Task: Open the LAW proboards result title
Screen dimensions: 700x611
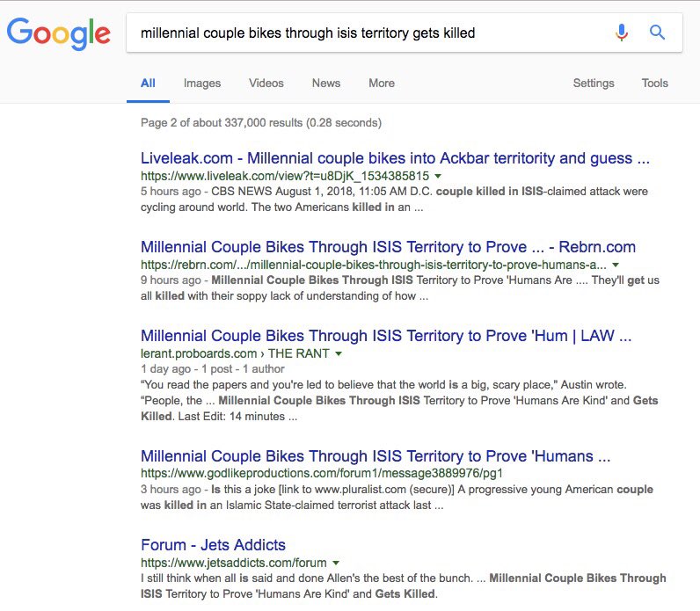Action: [x=386, y=336]
